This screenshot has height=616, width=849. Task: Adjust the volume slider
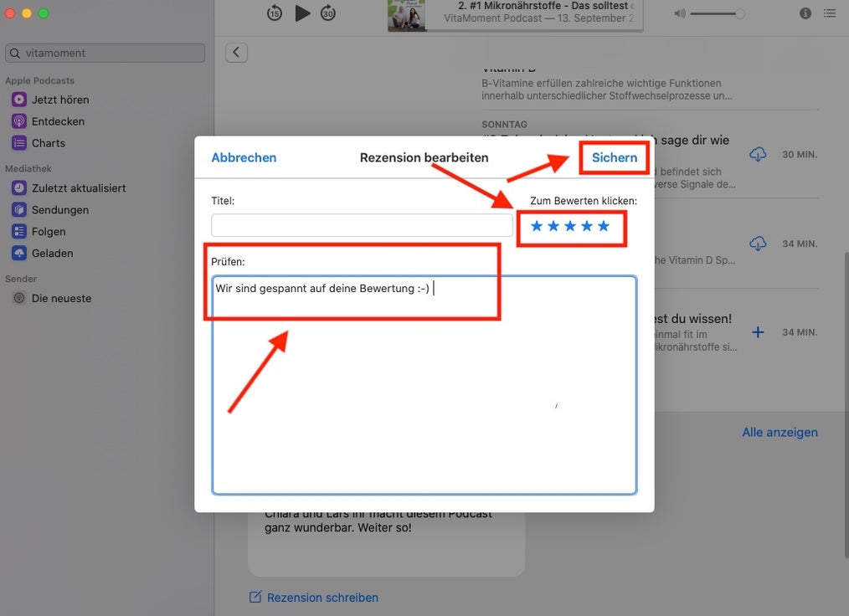point(717,13)
